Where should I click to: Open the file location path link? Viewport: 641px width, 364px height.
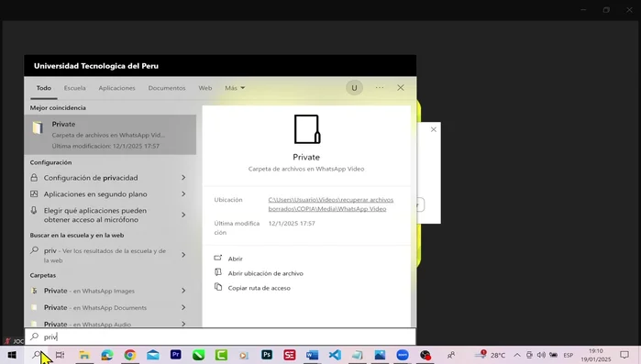pyautogui.click(x=331, y=204)
